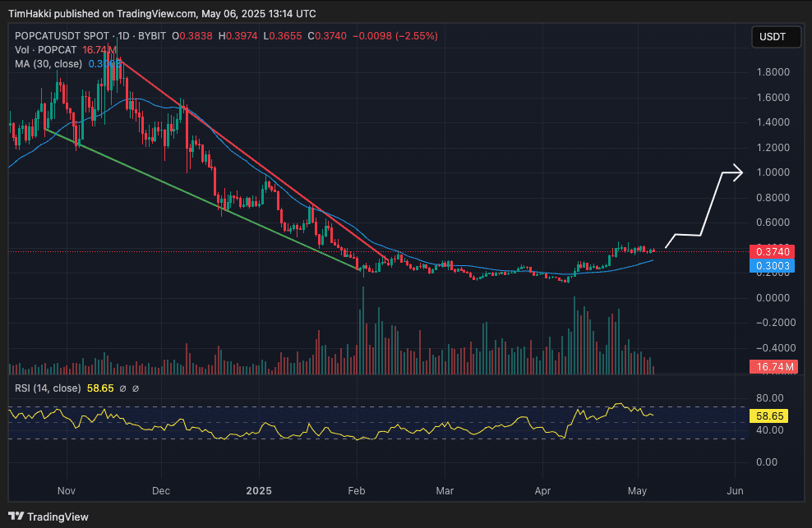This screenshot has width=812, height=528.
Task: Click the first empty-value symbol beside RSI
Action: click(122, 388)
